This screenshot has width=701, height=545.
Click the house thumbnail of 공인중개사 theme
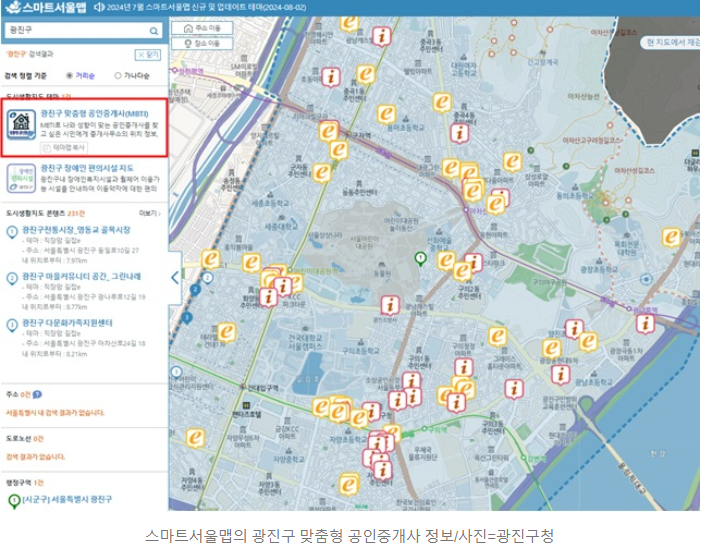pyautogui.click(x=21, y=125)
